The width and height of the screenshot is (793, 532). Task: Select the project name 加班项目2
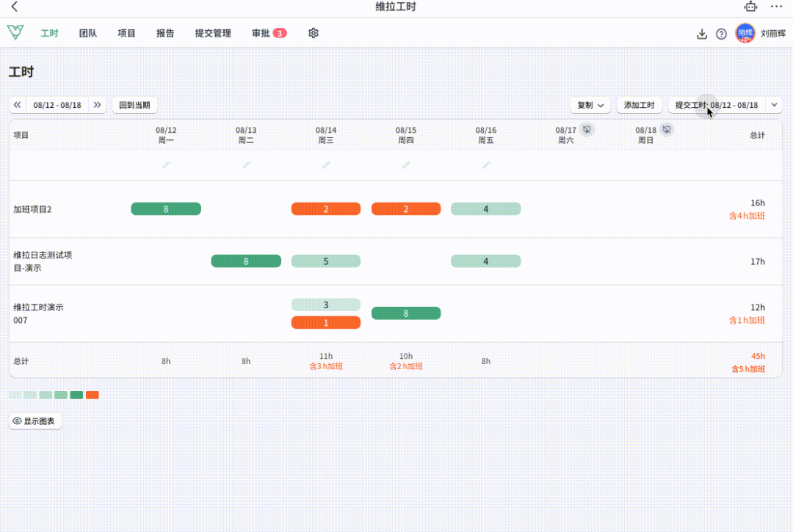32,209
